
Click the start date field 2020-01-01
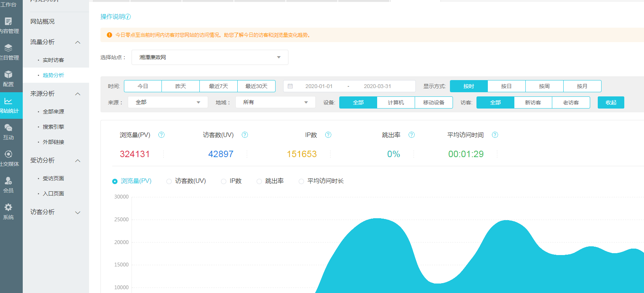319,87
